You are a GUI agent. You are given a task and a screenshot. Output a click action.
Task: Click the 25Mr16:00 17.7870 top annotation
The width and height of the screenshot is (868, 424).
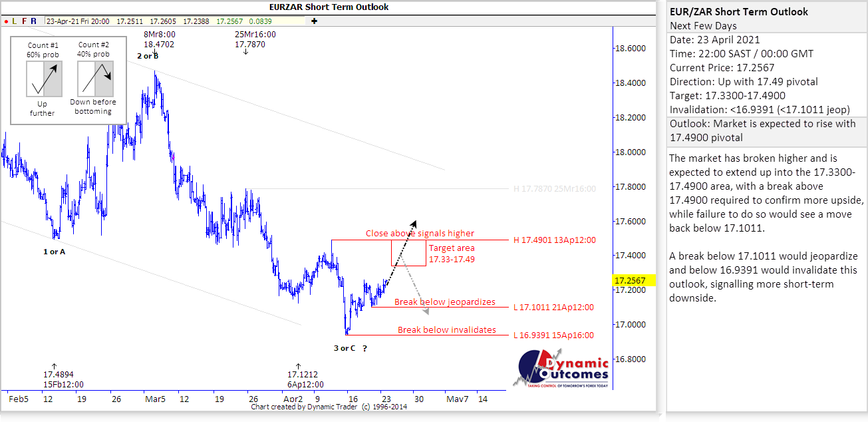coord(255,39)
